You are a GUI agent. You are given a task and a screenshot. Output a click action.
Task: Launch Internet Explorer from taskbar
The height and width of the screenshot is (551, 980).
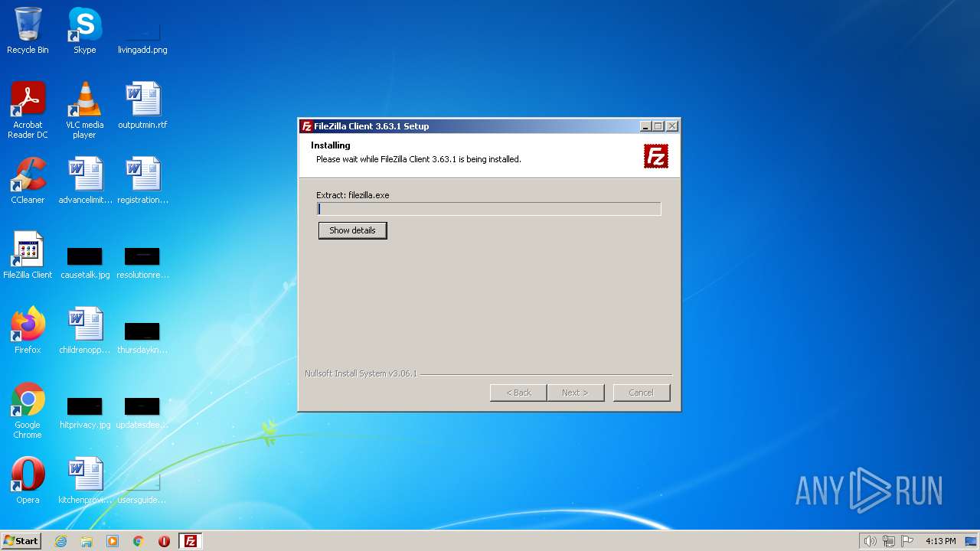click(x=60, y=541)
